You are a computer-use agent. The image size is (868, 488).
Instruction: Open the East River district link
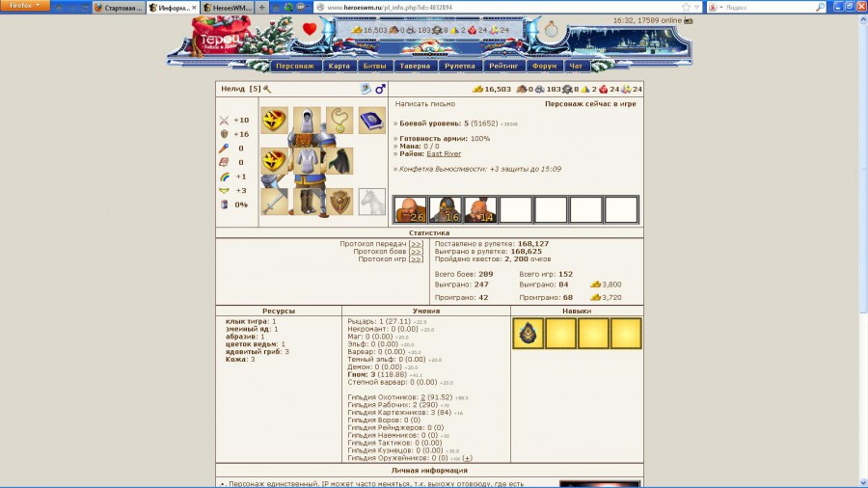pos(444,153)
